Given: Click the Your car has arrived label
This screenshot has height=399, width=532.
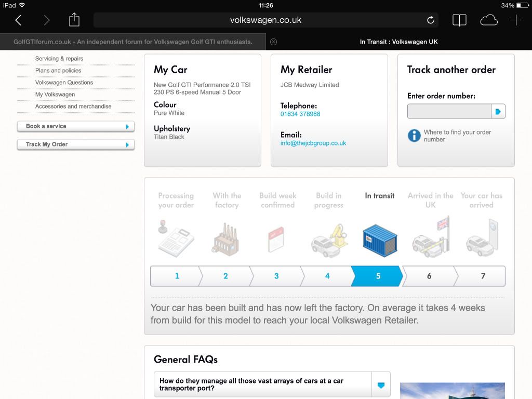Looking at the screenshot, I should [482, 200].
